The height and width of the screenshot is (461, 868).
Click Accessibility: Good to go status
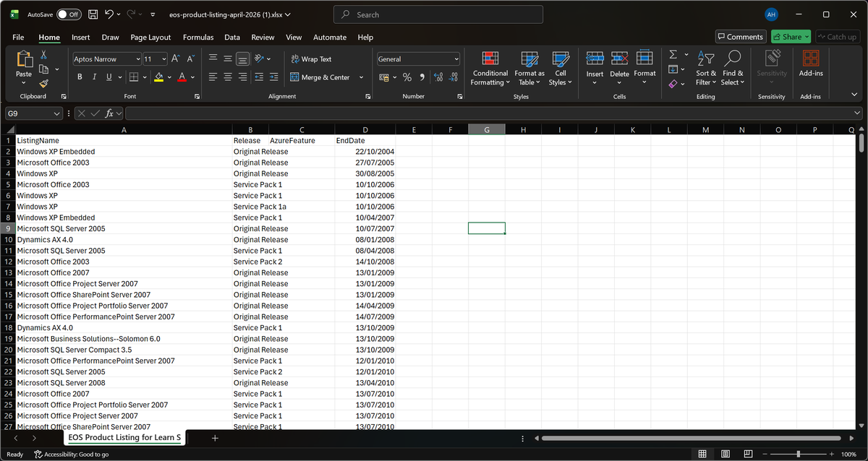[71, 454]
